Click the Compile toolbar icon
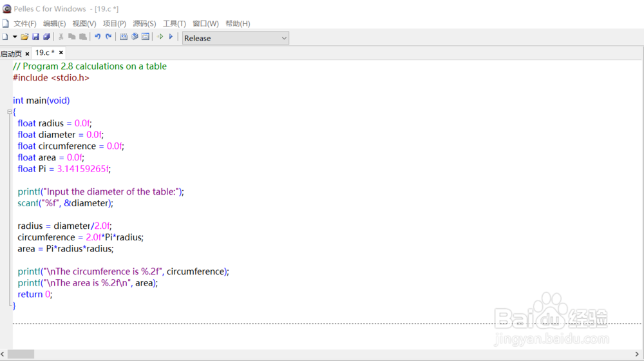This screenshot has width=644, height=361. click(123, 37)
